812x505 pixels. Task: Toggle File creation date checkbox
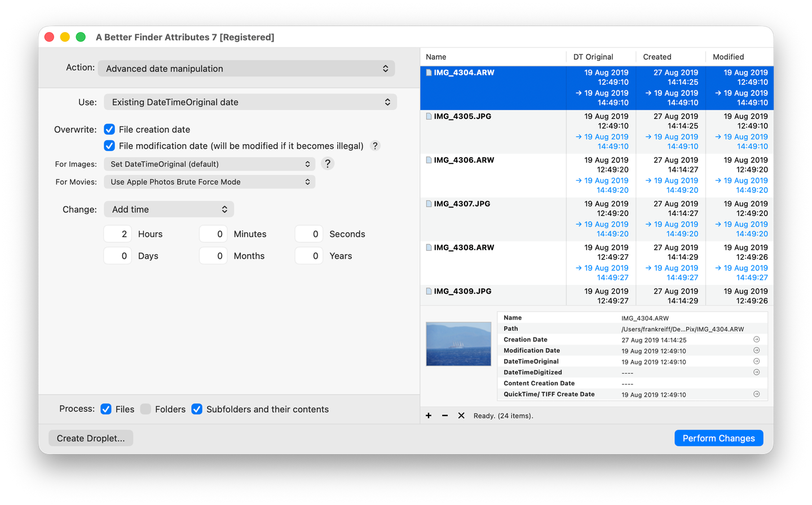point(109,129)
